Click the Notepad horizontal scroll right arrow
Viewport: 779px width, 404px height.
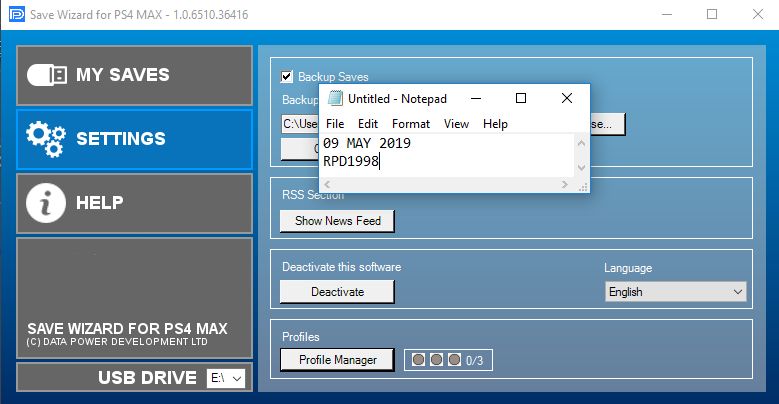(564, 184)
